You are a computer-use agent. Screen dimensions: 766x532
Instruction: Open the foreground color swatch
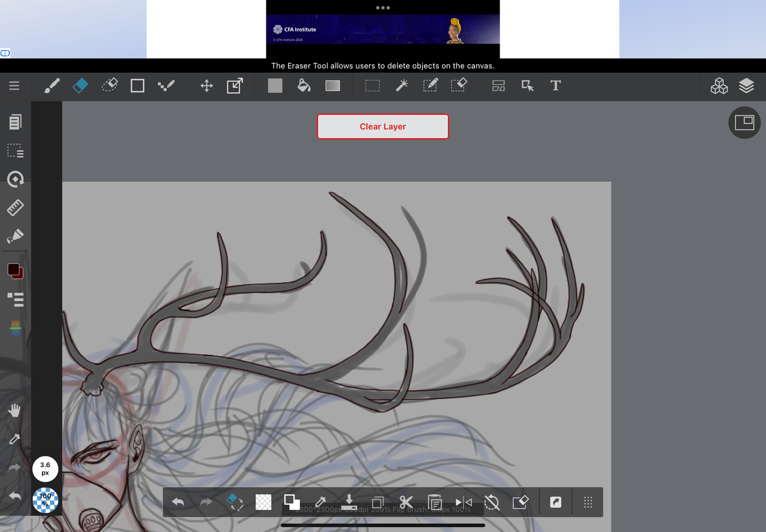pyautogui.click(x=13, y=269)
